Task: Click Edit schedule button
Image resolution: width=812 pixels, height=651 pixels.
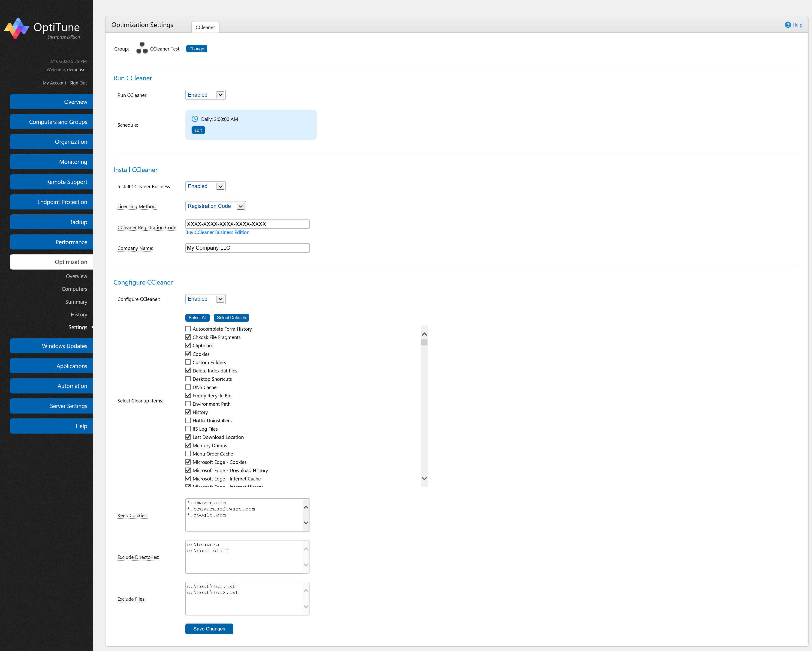Action: point(198,130)
